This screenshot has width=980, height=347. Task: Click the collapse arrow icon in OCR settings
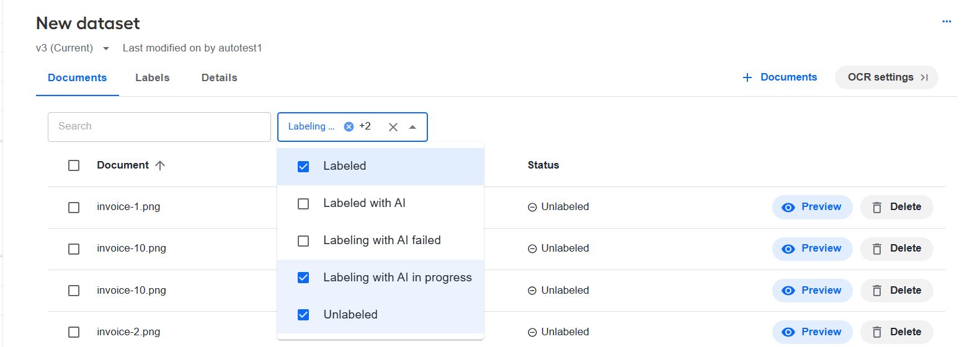(924, 77)
